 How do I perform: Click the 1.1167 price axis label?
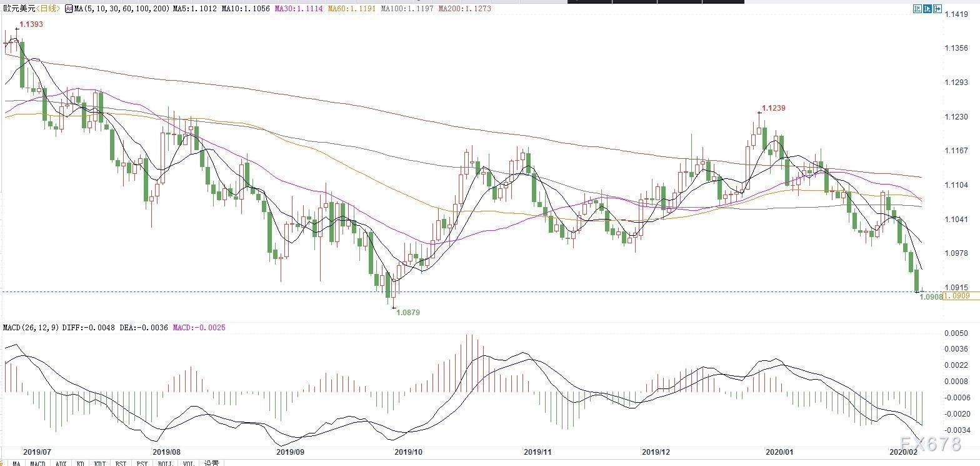[957, 151]
